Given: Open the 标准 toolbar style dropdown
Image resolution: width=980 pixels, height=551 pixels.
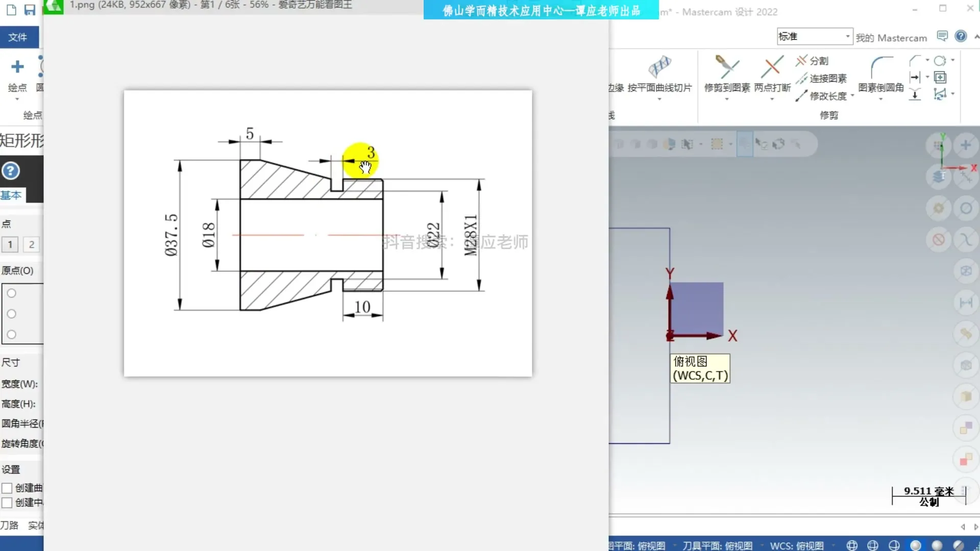Looking at the screenshot, I should 847,36.
